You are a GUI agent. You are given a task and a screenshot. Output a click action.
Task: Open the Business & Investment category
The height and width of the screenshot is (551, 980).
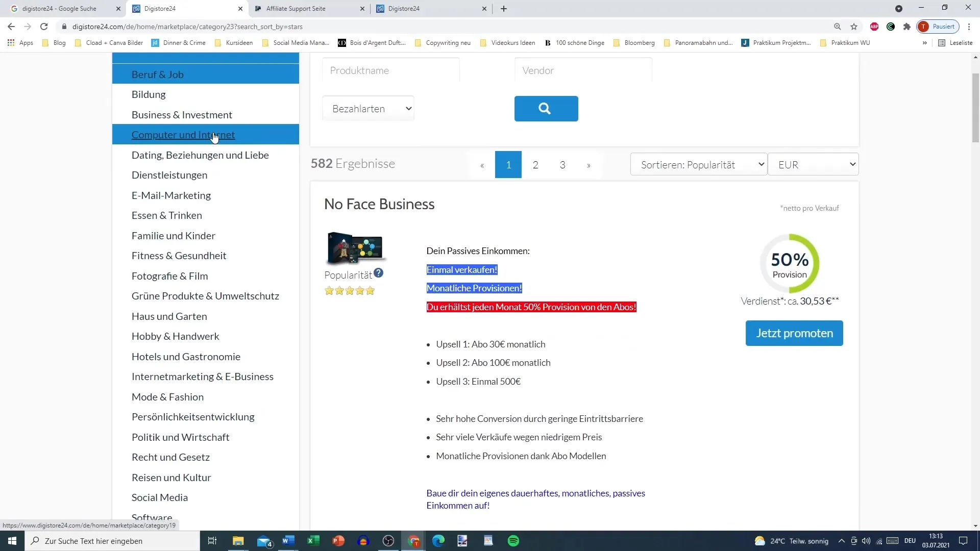[182, 115]
